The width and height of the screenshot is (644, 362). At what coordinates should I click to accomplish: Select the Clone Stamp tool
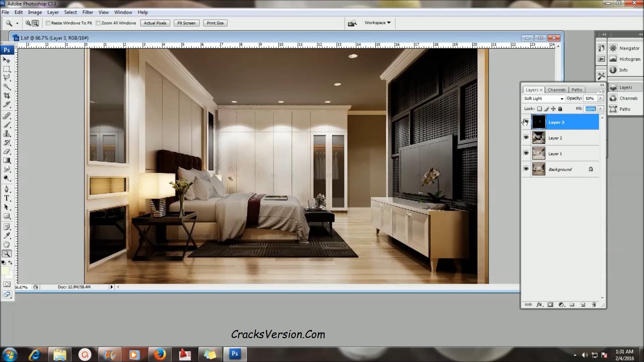coord(7,134)
